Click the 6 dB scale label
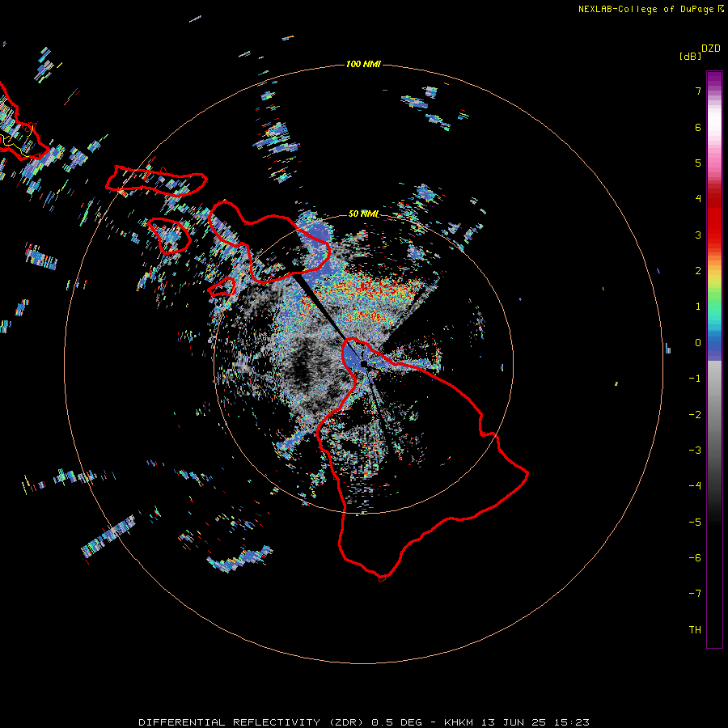The width and height of the screenshot is (728, 728). click(698, 127)
